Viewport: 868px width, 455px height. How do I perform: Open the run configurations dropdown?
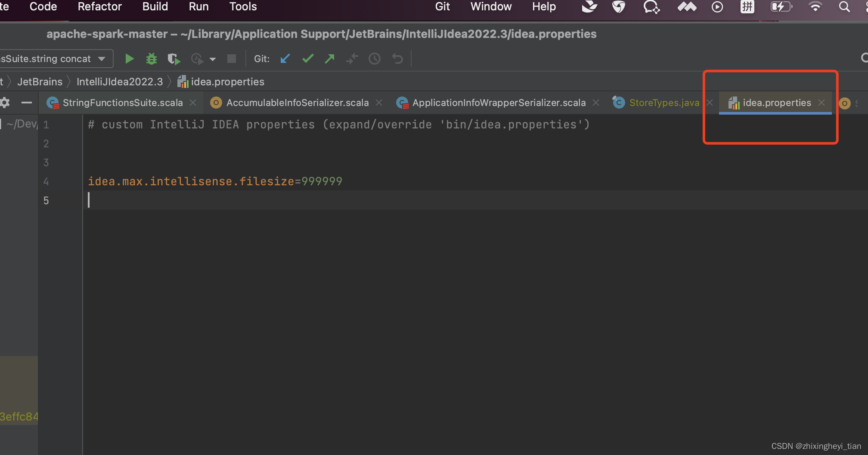tap(56, 59)
